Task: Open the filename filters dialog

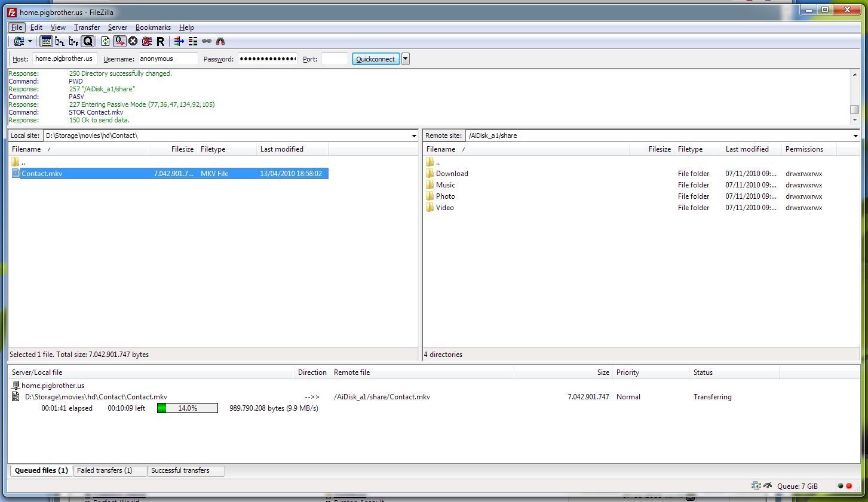Action: (x=179, y=41)
